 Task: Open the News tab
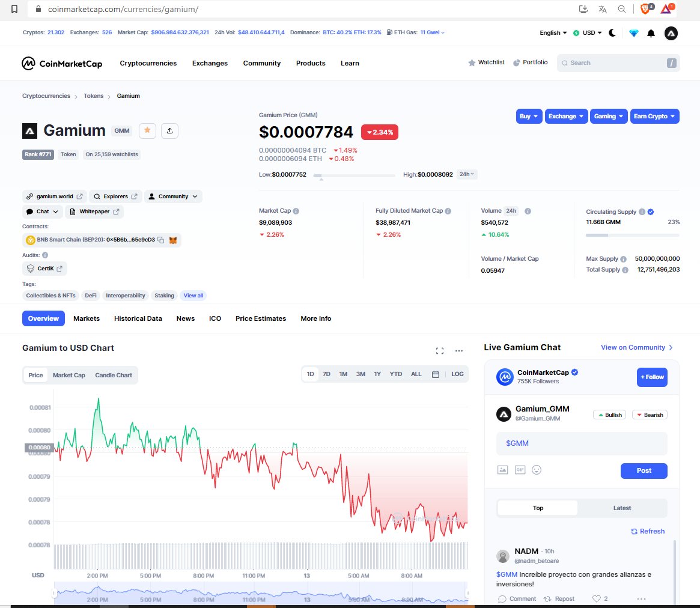coord(185,318)
